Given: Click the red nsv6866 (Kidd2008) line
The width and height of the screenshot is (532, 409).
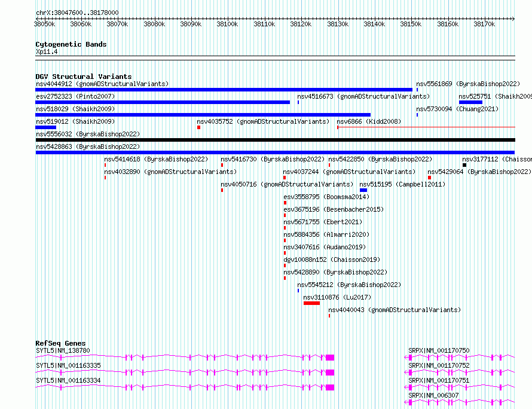Looking at the screenshot, I should [426, 127].
